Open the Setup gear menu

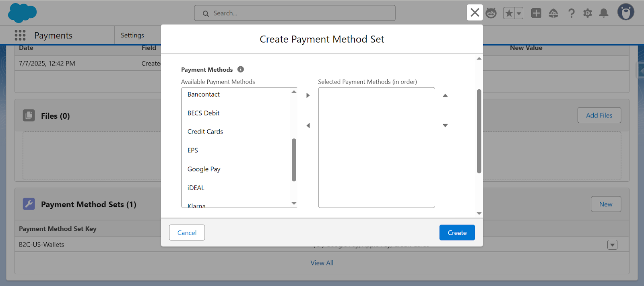[x=588, y=13]
